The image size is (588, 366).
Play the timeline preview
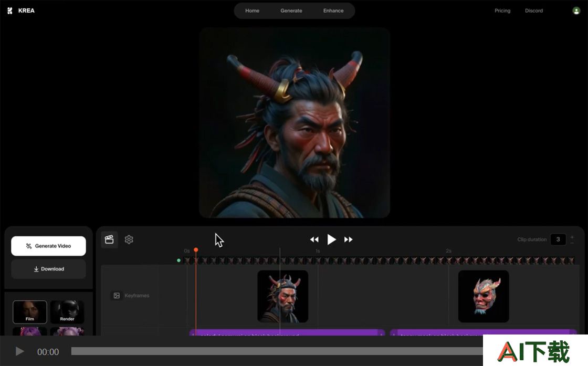[x=331, y=239]
